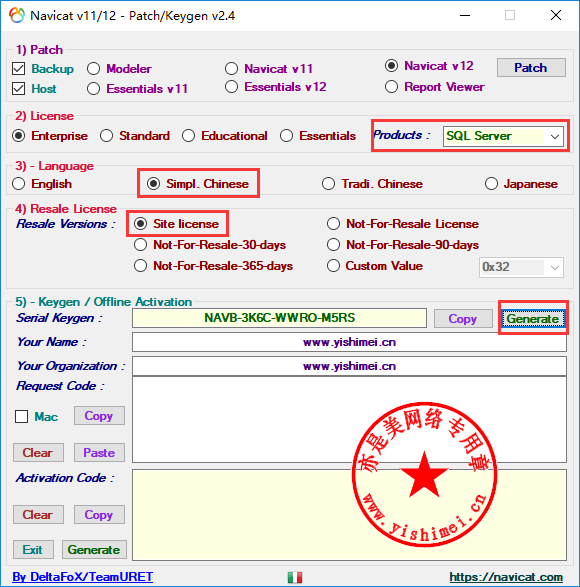
Task: Paste into the Request Code box
Action: (x=99, y=453)
